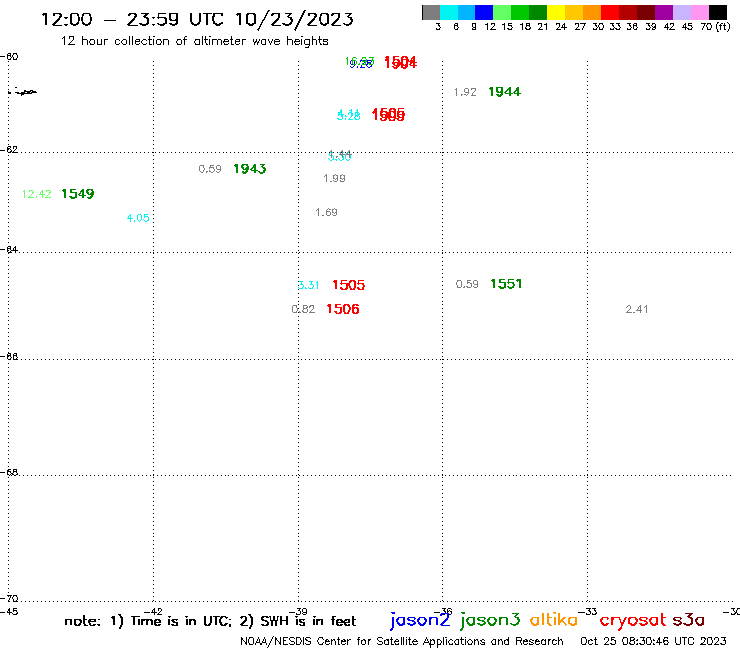Click the gray 1.69 reading
This screenshot has width=740, height=650.
(326, 212)
